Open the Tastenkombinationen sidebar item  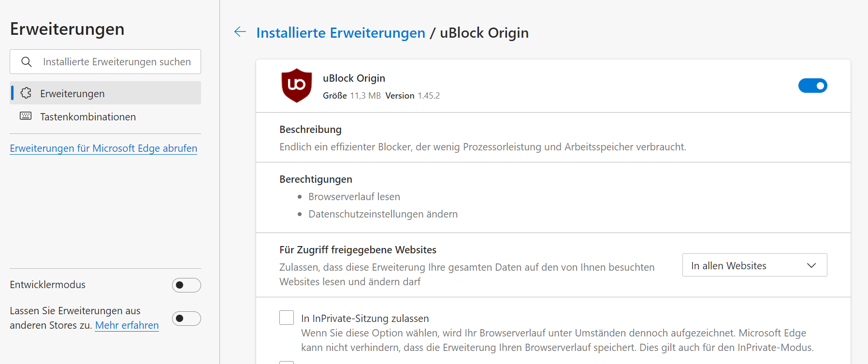(88, 117)
